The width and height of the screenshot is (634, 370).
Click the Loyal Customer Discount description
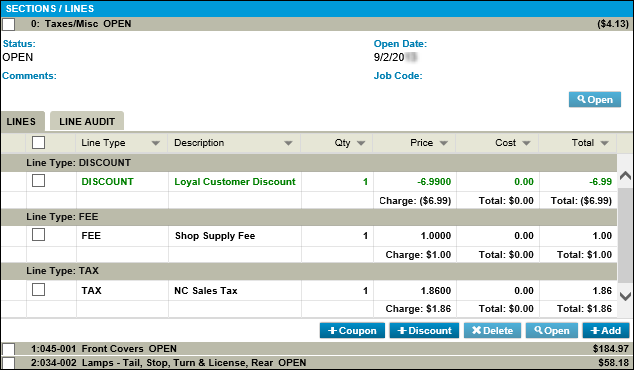[x=235, y=182]
